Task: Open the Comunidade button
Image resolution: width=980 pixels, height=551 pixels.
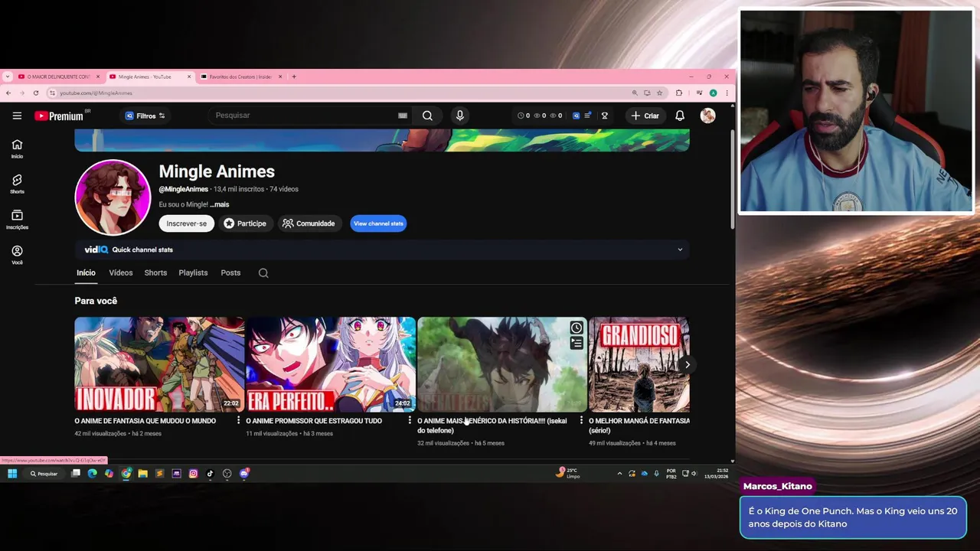Action: (309, 223)
